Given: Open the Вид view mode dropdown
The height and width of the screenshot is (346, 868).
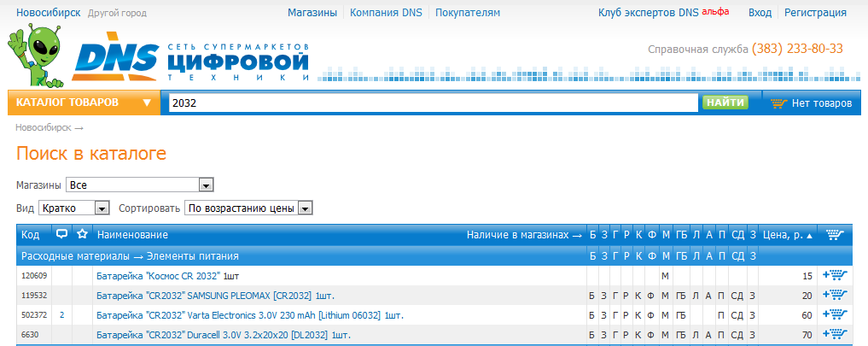Looking at the screenshot, I should click(x=74, y=208).
